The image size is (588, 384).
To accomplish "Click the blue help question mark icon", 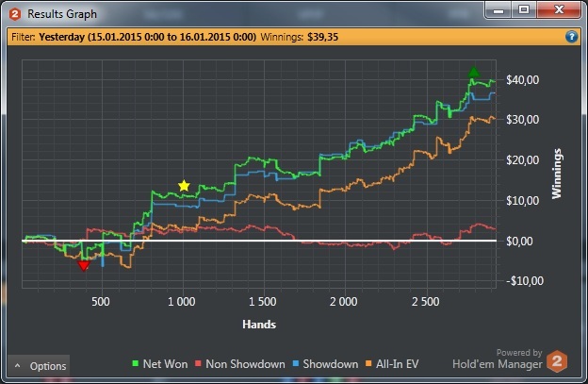I will [x=571, y=37].
